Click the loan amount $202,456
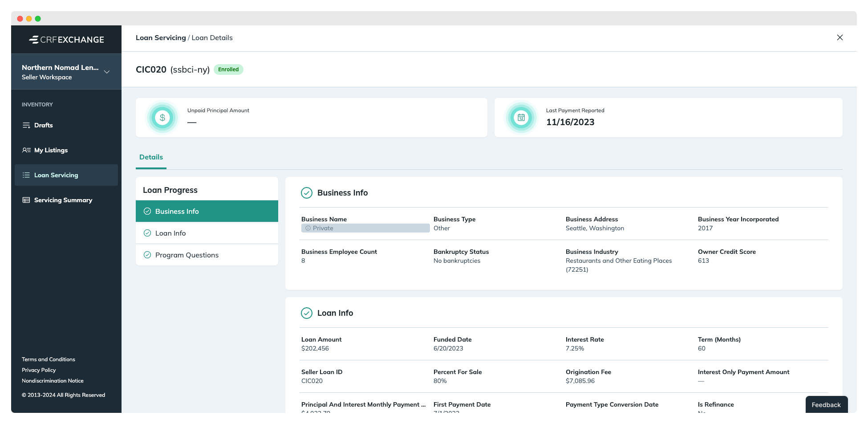 tap(315, 348)
